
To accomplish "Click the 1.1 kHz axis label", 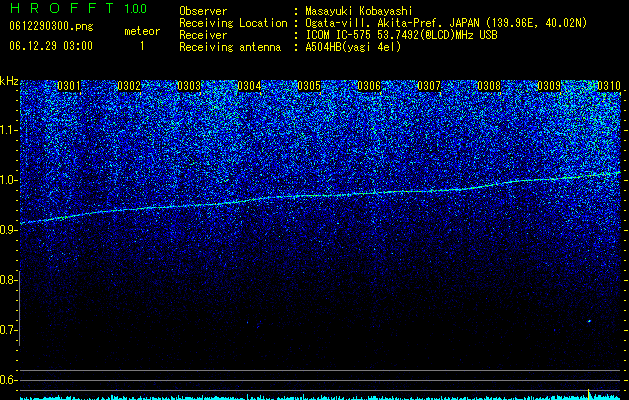I will pos(8,130).
